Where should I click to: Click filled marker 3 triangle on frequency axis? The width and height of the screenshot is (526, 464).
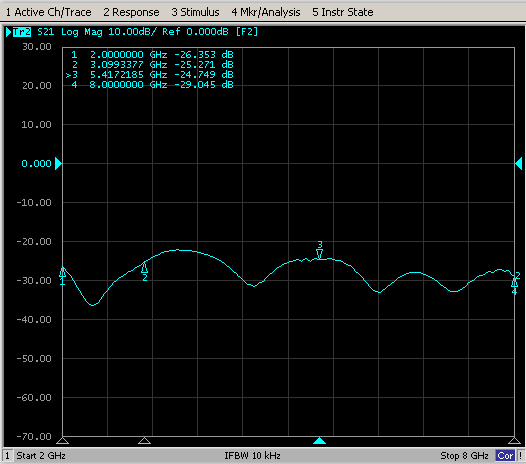pos(320,441)
